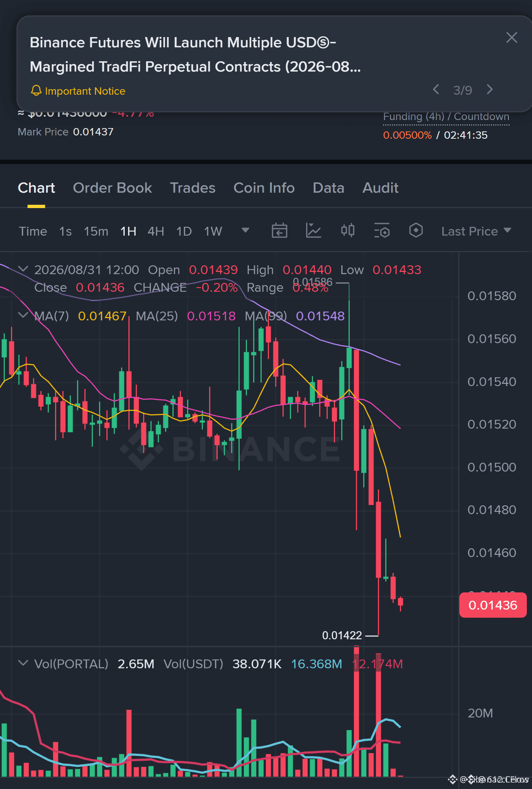
Task: Open the Important Notice bell link
Action: [x=78, y=91]
